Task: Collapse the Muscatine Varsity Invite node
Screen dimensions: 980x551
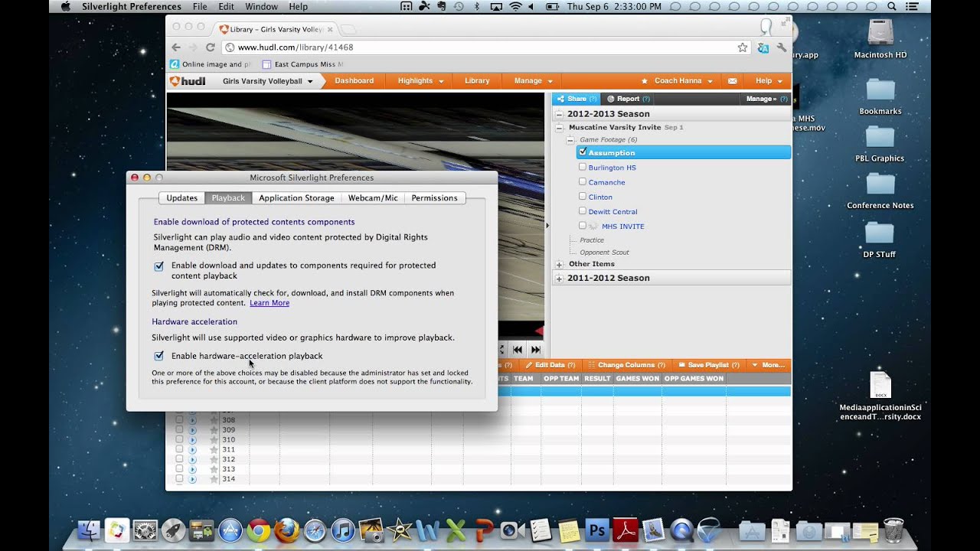Action: [560, 128]
